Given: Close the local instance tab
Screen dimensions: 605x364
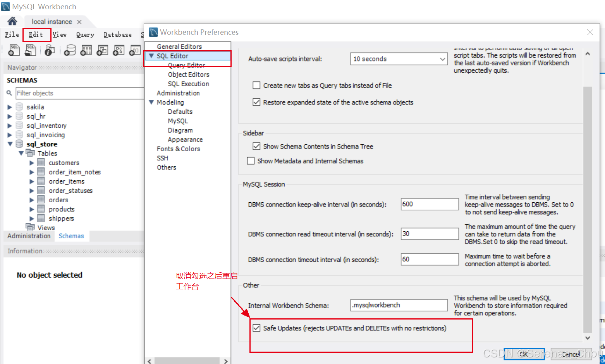Looking at the screenshot, I should click(79, 22).
